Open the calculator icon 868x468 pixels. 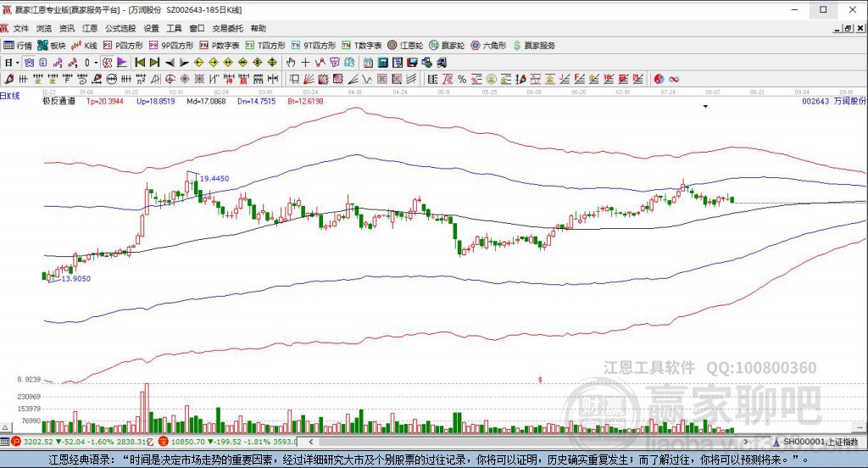click(x=383, y=63)
